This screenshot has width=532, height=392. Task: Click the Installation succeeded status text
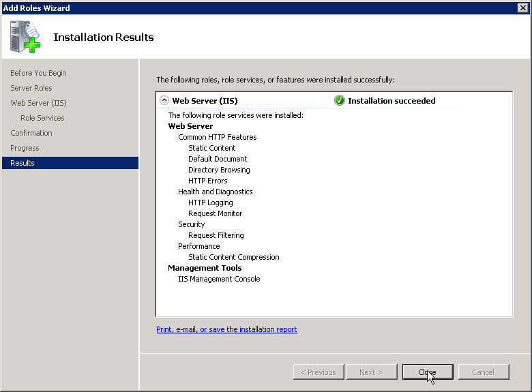391,101
